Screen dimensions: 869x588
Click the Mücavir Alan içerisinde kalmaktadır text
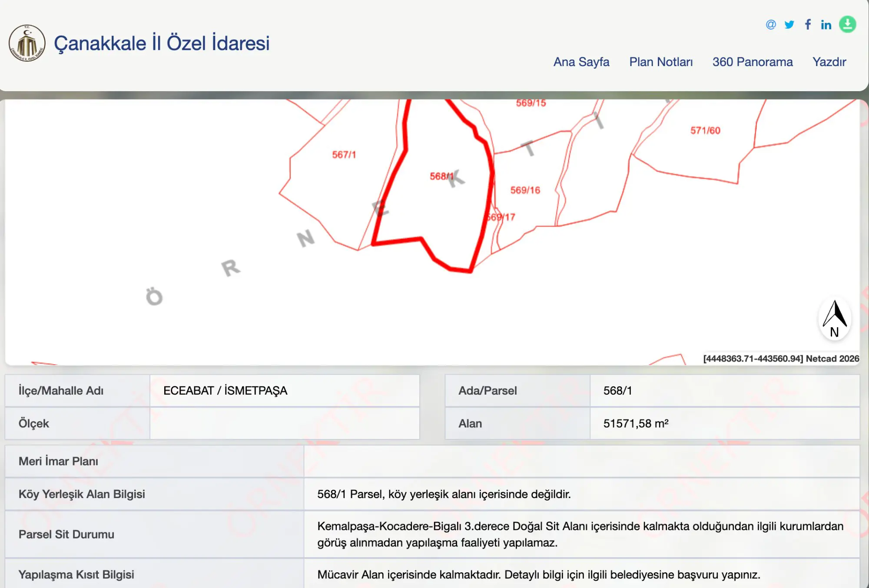[x=539, y=575]
